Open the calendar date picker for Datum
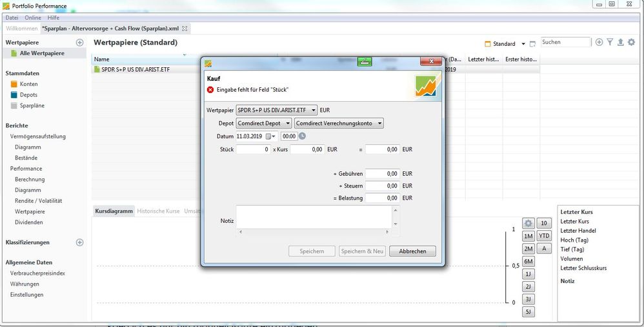The image size is (644, 327). (x=269, y=136)
